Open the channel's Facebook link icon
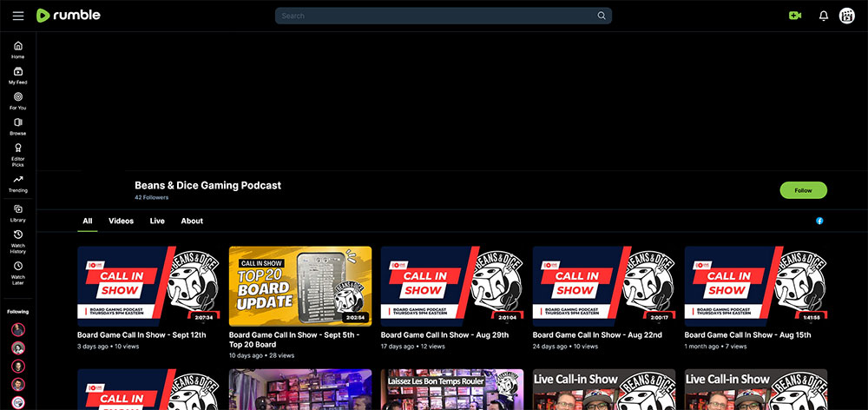The image size is (868, 410). 819,221
